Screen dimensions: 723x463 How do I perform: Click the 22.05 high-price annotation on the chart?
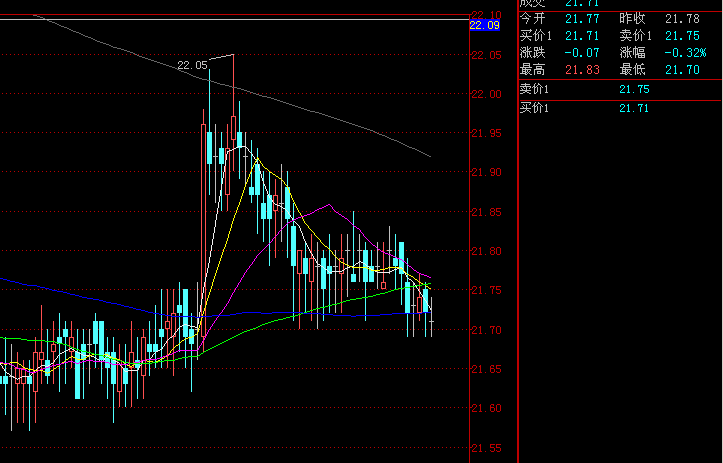pyautogui.click(x=192, y=65)
